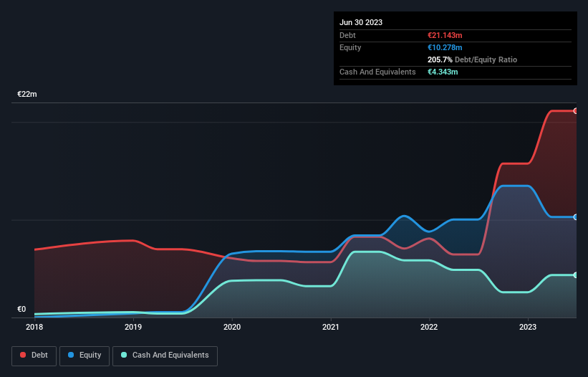Select the teal Cash endpoint marker

click(576, 275)
